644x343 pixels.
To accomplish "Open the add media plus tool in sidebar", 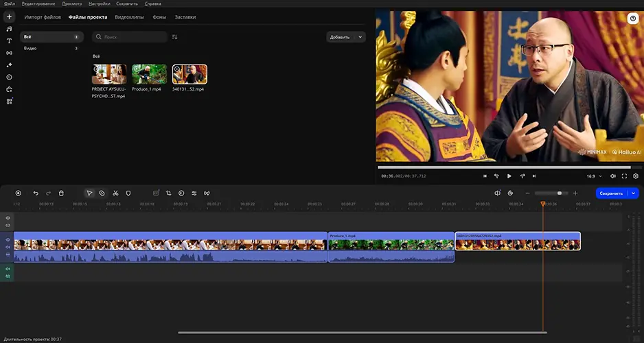I will click(9, 17).
